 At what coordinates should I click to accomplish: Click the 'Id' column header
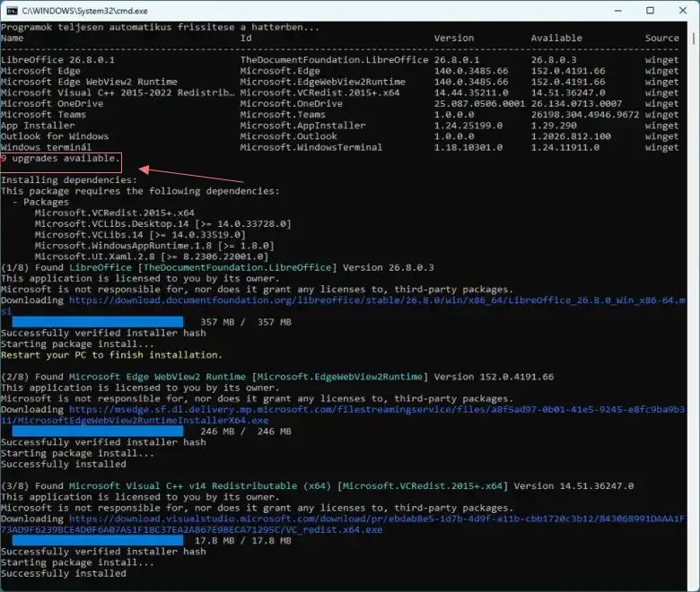click(x=246, y=38)
